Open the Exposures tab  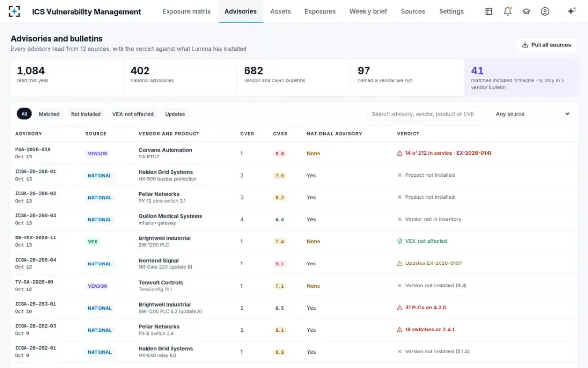[320, 11]
